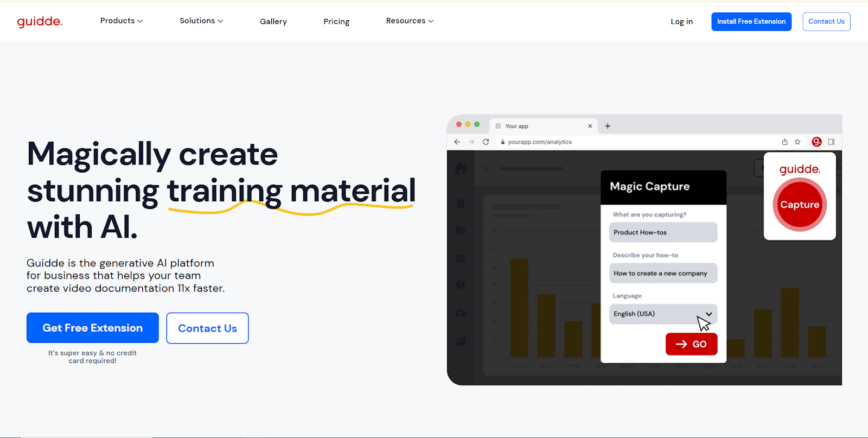Click the clock icon in app sidebar

[461, 285]
